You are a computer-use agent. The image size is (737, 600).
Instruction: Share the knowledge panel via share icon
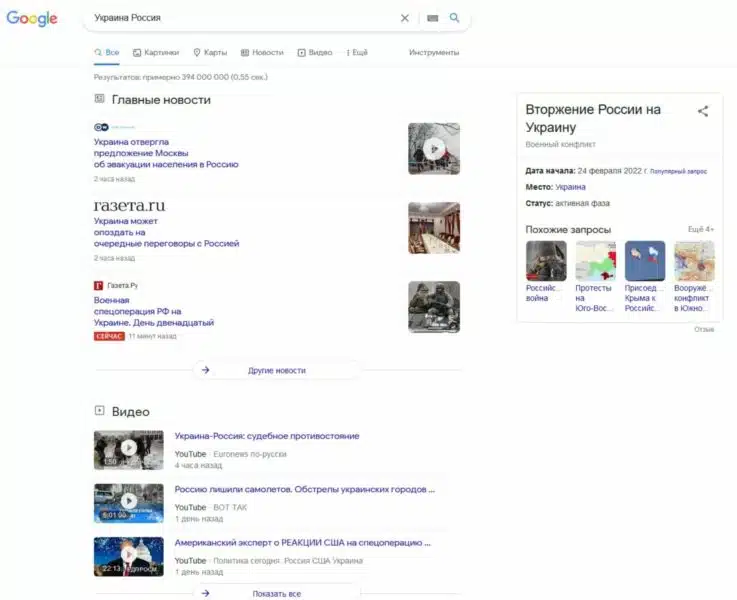(x=703, y=111)
